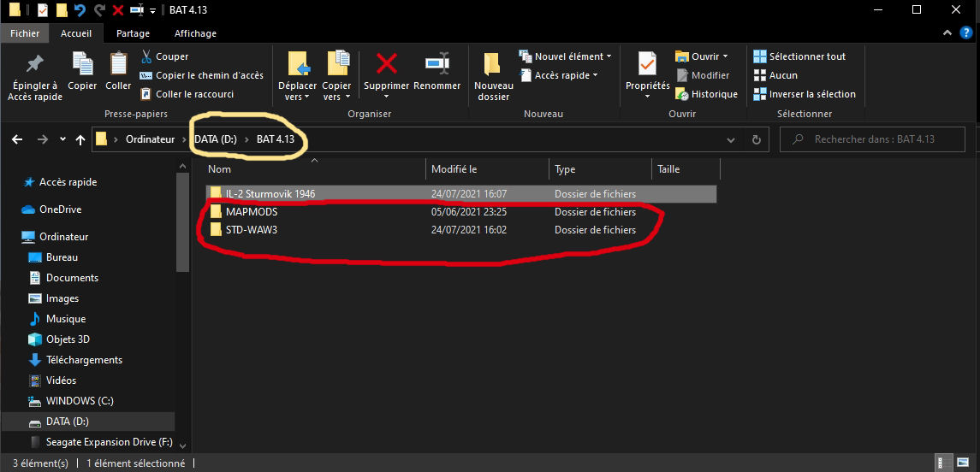Open the Copier vers dropdown
The height and width of the screenshot is (472, 980).
[337, 91]
